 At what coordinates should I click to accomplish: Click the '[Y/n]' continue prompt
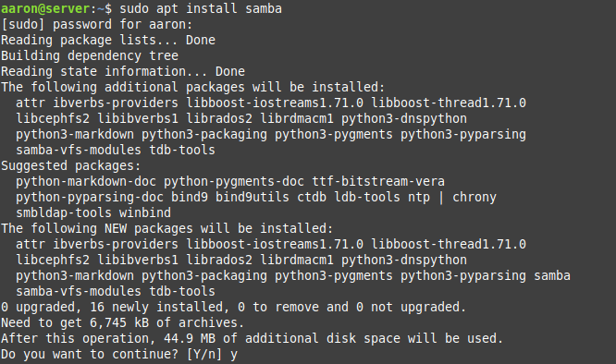tap(203, 354)
